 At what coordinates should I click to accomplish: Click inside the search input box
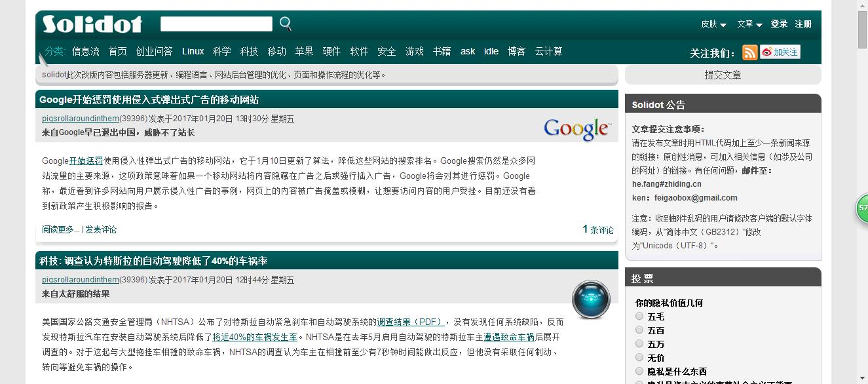tap(216, 23)
